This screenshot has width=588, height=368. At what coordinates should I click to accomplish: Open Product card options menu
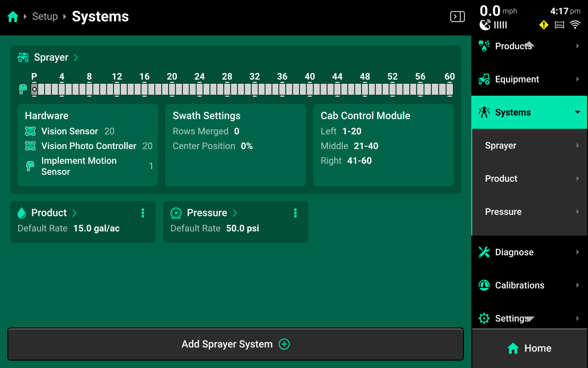143,213
